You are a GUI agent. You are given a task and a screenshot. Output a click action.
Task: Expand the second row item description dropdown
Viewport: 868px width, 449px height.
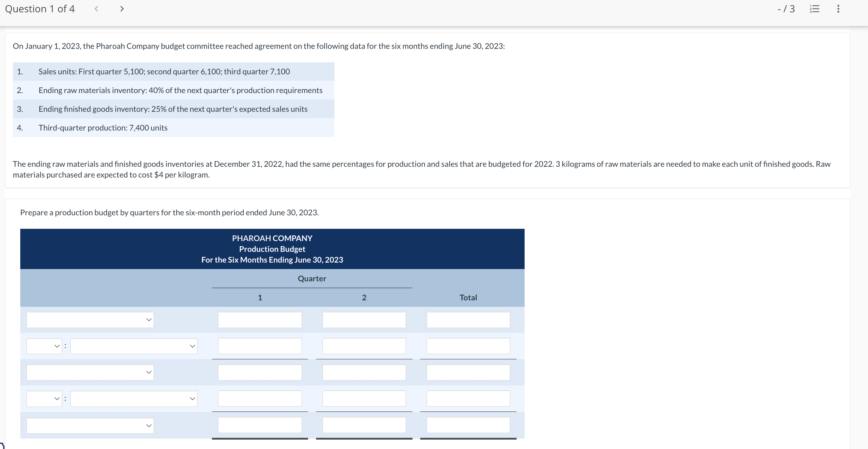pyautogui.click(x=134, y=346)
